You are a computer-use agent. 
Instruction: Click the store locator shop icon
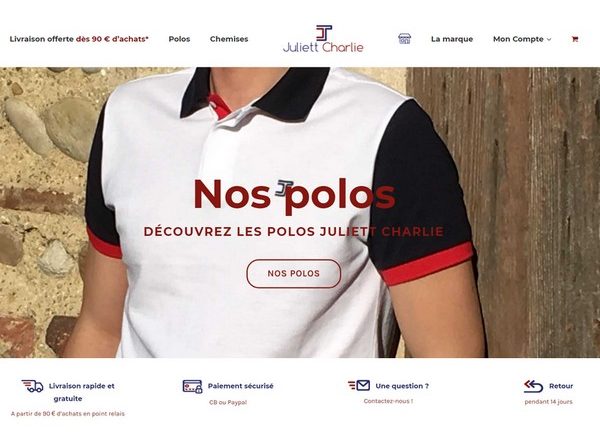pos(404,39)
